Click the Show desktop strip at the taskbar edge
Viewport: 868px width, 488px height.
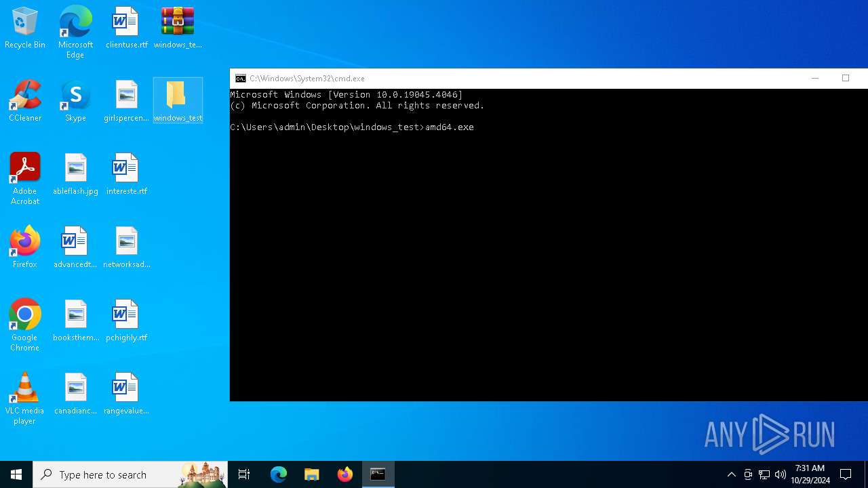coord(866,474)
